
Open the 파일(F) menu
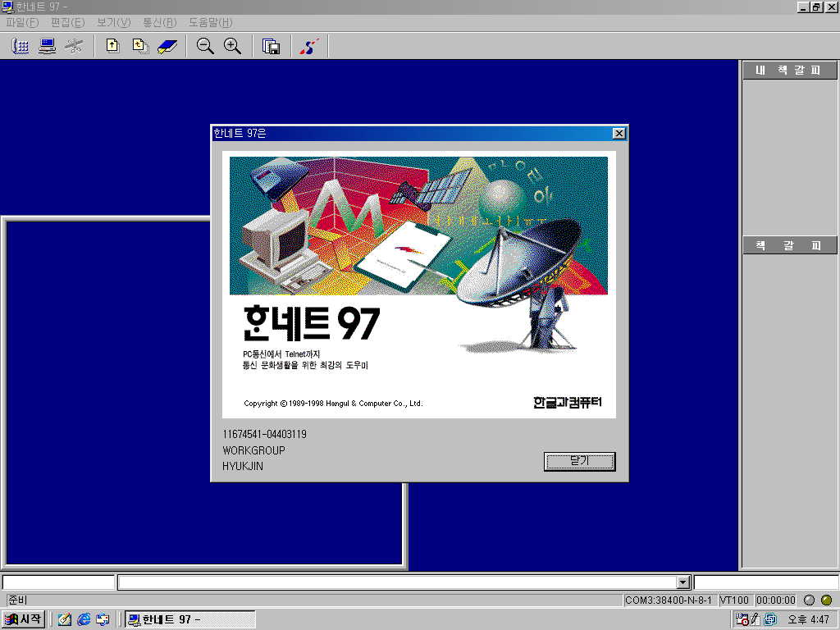coord(22,22)
